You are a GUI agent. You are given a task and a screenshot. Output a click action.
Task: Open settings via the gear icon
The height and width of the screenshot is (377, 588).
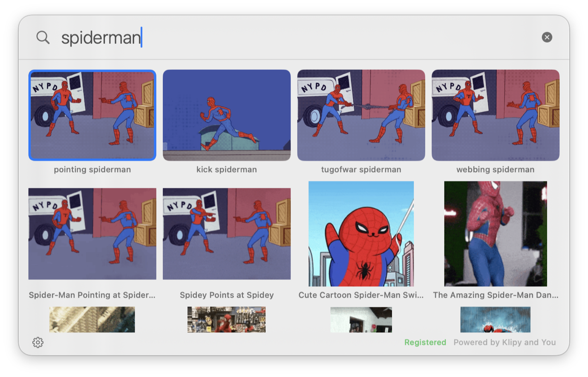point(38,342)
